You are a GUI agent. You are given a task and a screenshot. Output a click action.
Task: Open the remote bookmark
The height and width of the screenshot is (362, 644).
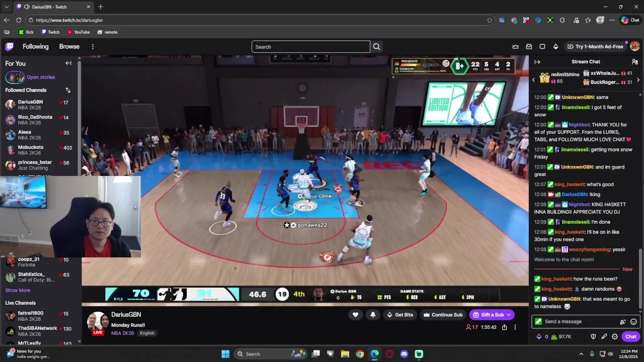(x=108, y=32)
